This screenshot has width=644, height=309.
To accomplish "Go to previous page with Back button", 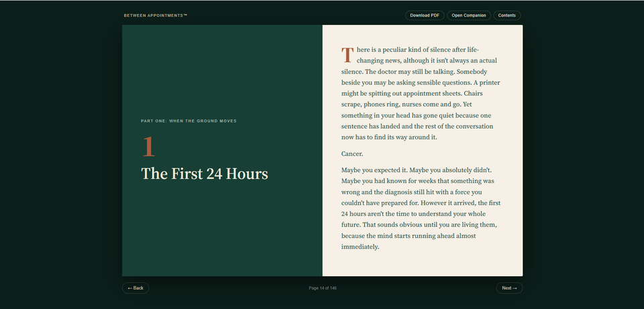I will click(x=136, y=288).
